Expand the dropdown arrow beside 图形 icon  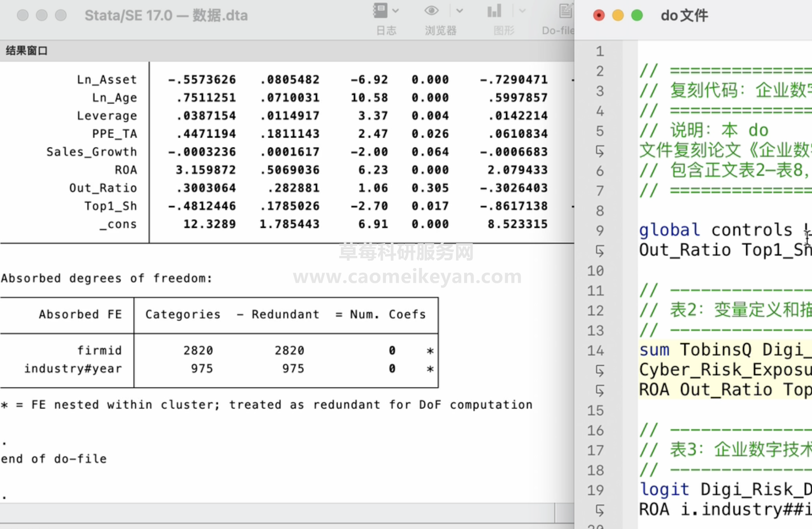coord(522,11)
